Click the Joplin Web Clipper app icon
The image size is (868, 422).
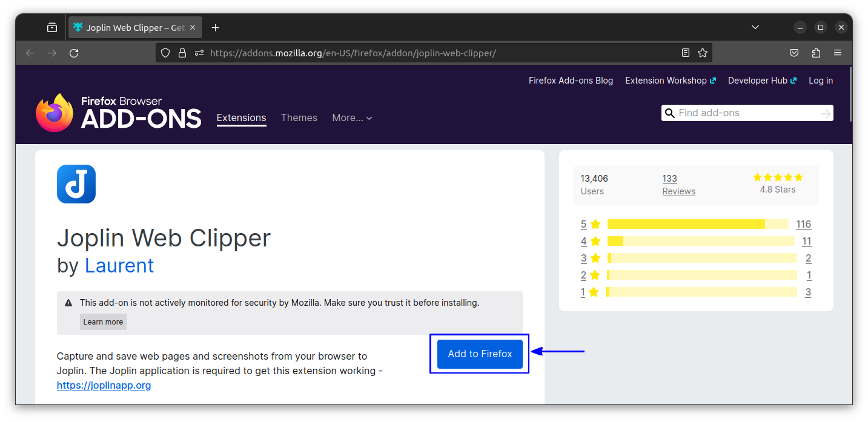[76, 184]
